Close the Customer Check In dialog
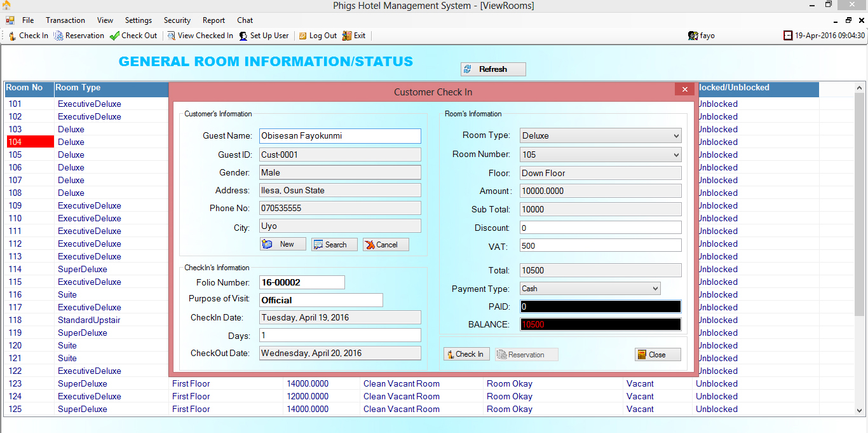Screen dimensions: 868x433 (684, 90)
